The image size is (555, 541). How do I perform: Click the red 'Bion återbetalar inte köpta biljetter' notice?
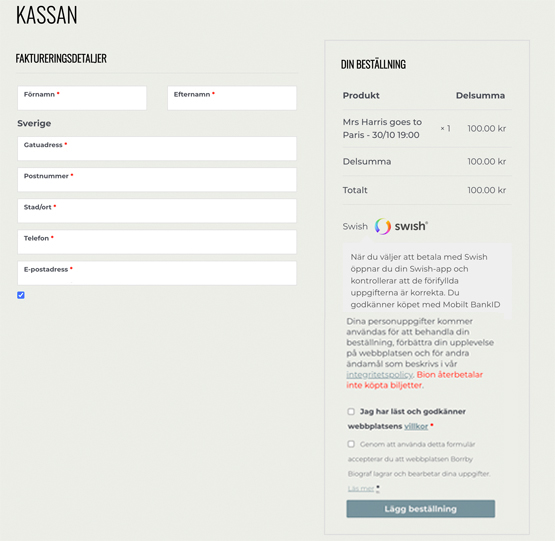[x=414, y=380]
